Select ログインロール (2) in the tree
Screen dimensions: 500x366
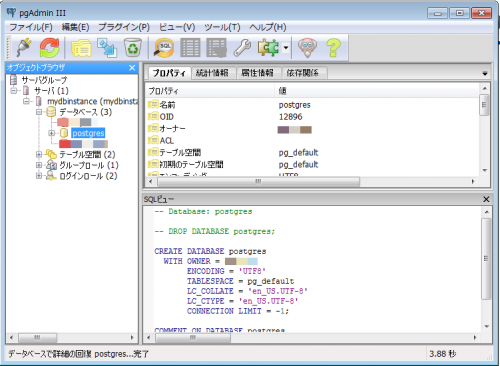(x=88, y=176)
